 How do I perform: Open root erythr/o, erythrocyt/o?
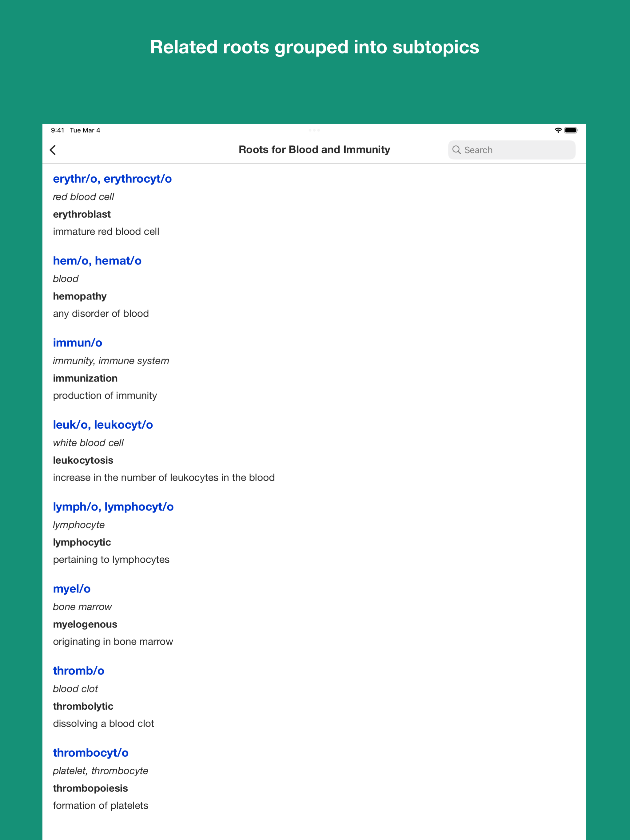pos(112,178)
